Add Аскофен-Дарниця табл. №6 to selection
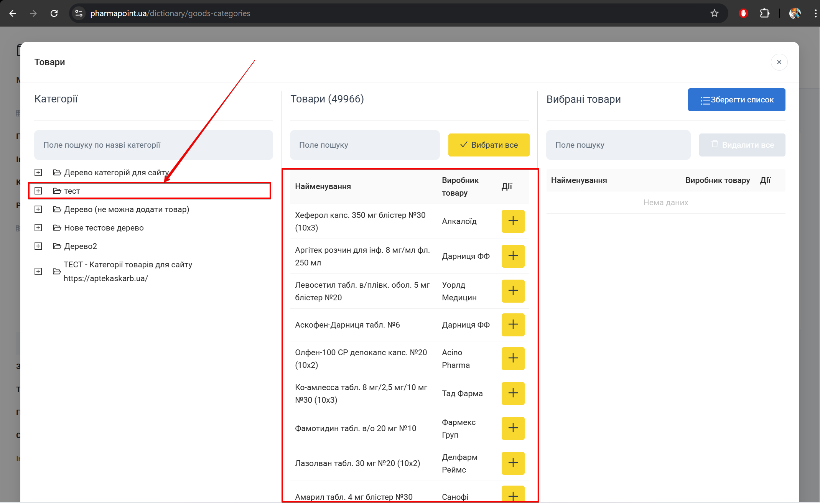Screen dimensions: 820x504 point(513,324)
